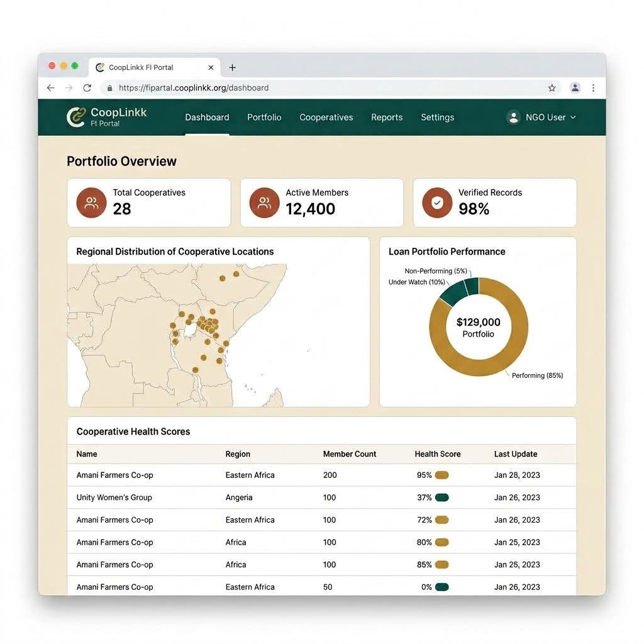Screen dimensions: 644x644
Task: Click the Portfolio Overview heading
Action: [121, 162]
